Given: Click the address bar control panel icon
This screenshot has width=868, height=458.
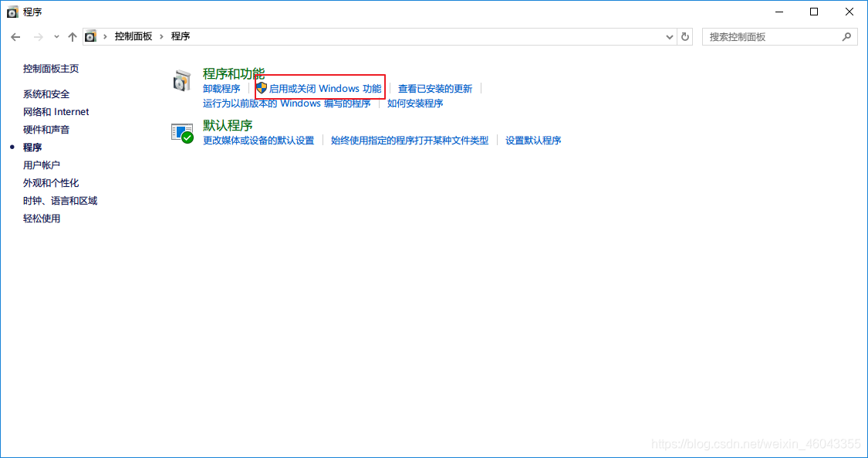Looking at the screenshot, I should [x=90, y=36].
